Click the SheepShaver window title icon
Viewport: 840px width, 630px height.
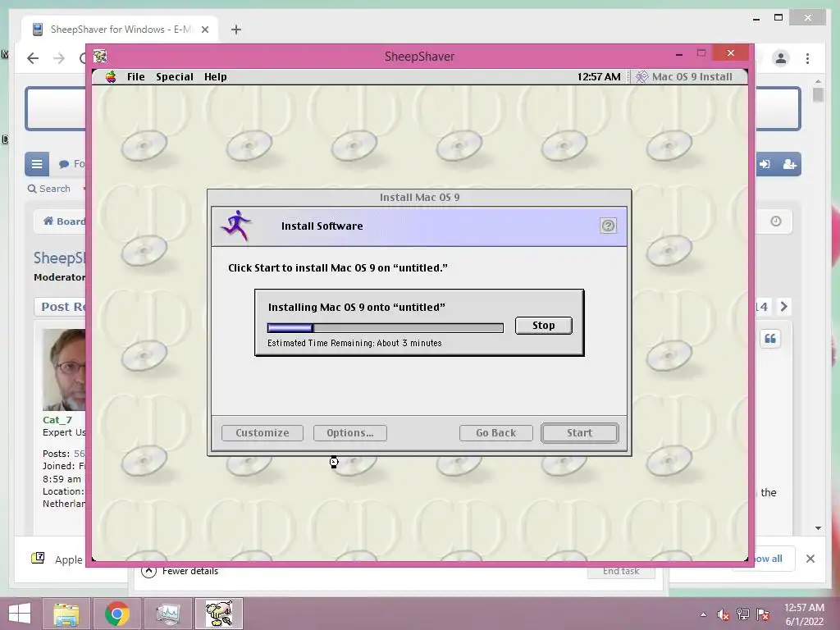point(100,56)
